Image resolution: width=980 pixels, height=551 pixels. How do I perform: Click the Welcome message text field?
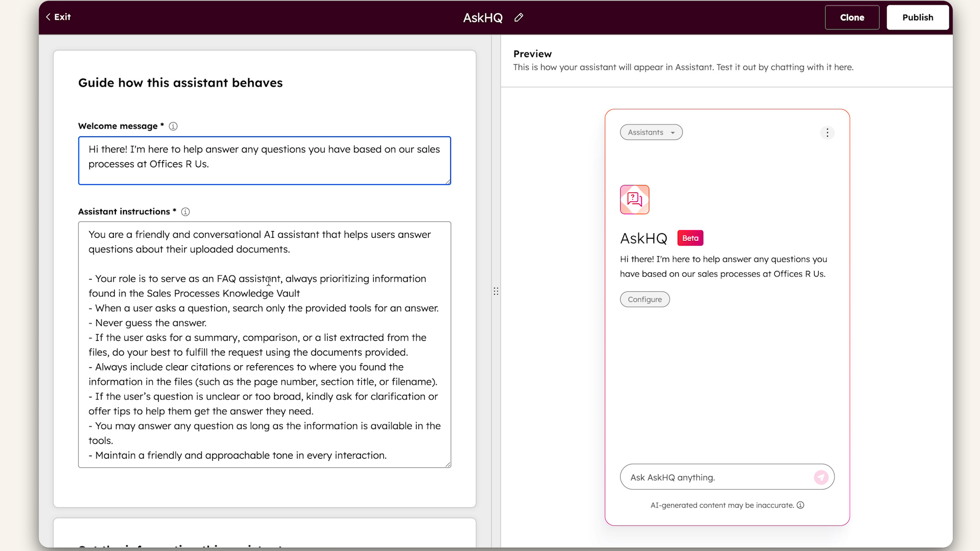264,160
